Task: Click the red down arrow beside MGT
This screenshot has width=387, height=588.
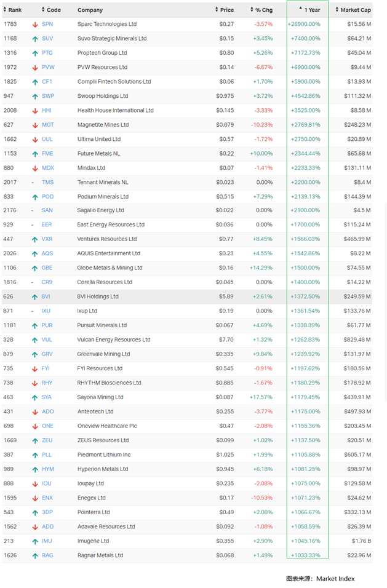Action: (x=35, y=125)
